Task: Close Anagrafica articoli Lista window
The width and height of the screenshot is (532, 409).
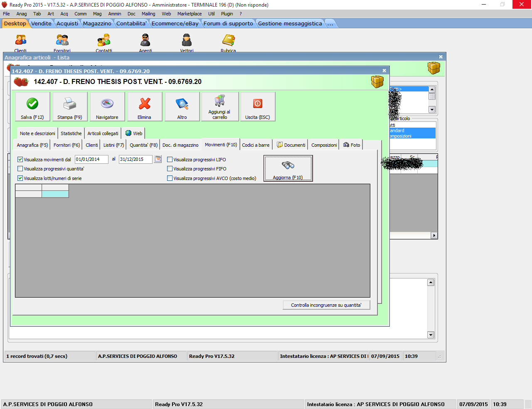Action: tap(441, 57)
